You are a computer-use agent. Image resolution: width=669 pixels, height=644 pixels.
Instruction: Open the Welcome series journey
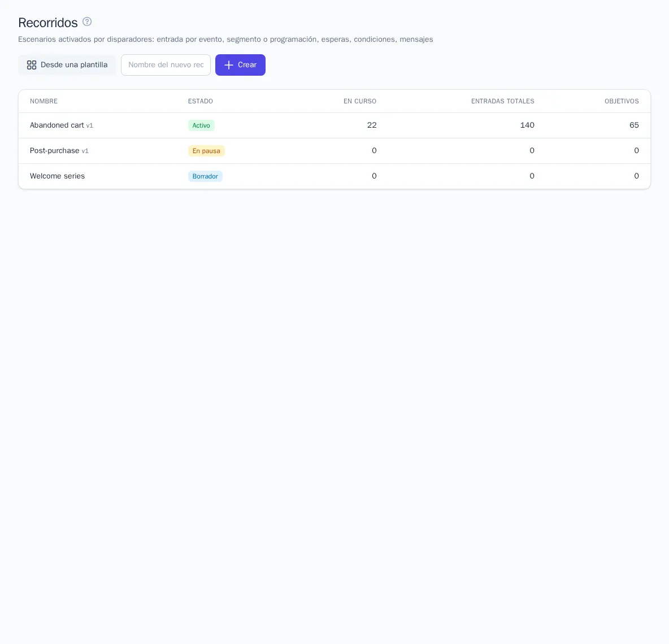57,176
